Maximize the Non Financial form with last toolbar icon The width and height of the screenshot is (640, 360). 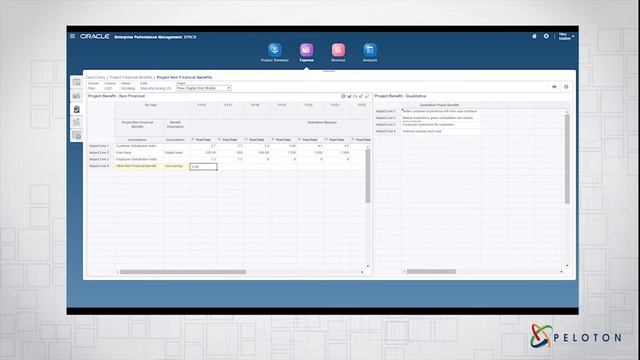point(367,96)
